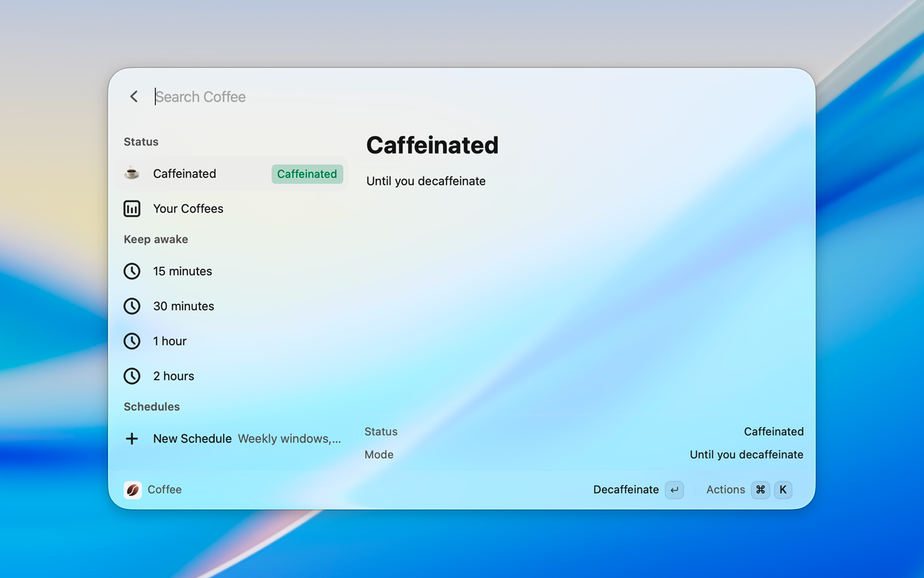This screenshot has height=578, width=924.
Task: Click the large Caffeinated heading
Action: tap(432, 145)
